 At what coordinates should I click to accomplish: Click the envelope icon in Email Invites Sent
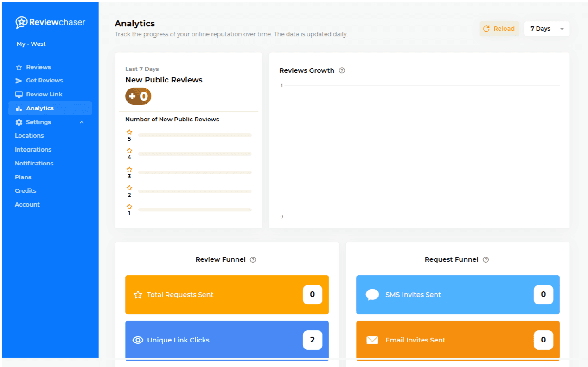pyautogui.click(x=372, y=340)
